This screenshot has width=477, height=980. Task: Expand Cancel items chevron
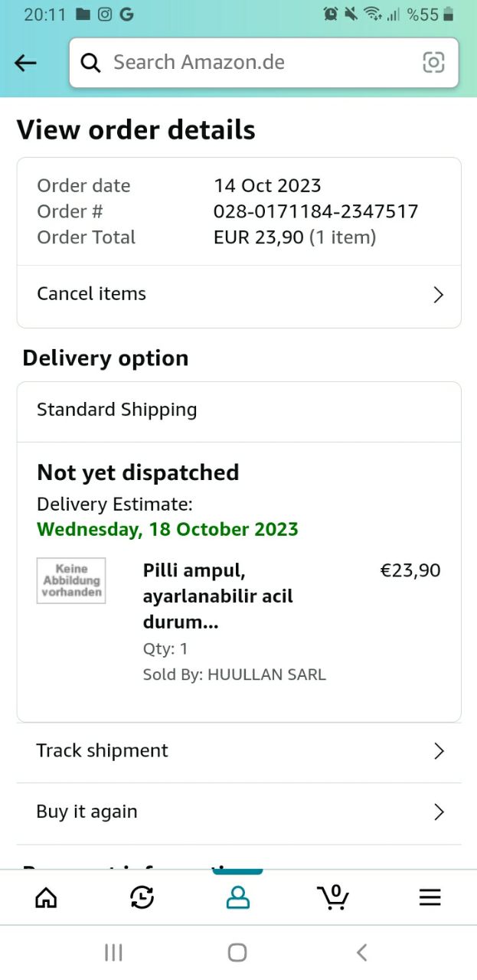tap(438, 295)
